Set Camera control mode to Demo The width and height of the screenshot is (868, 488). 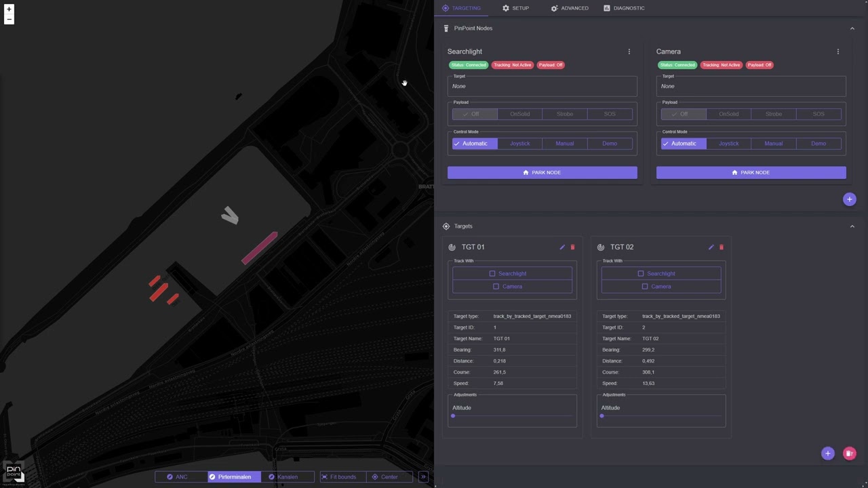click(x=818, y=144)
